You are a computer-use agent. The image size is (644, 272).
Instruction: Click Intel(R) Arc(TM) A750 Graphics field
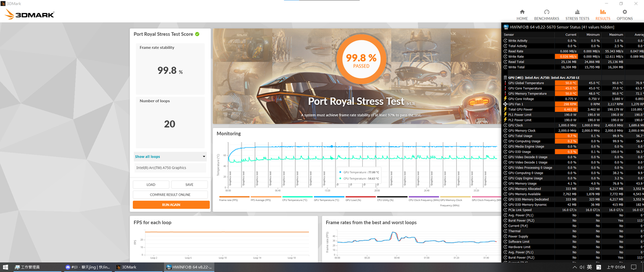click(170, 168)
